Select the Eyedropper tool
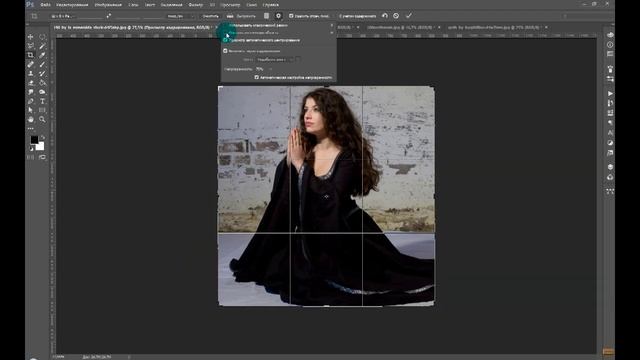640x360 pixels. pos(42,55)
